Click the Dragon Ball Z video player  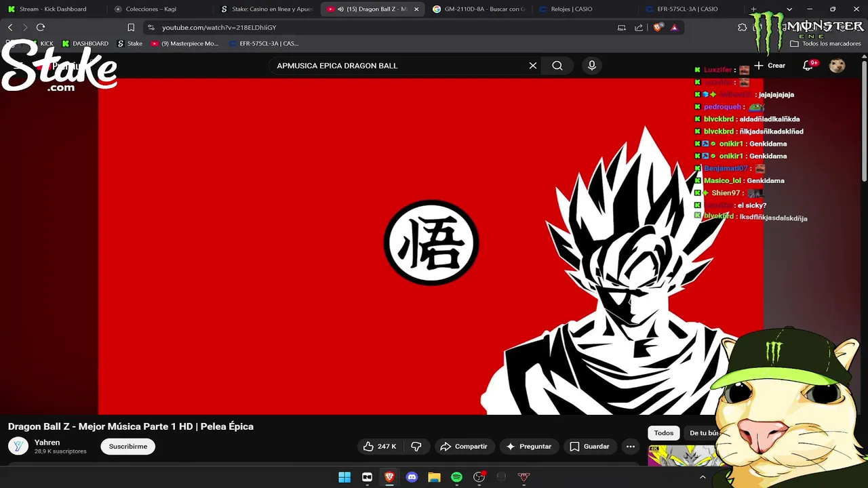click(x=431, y=246)
